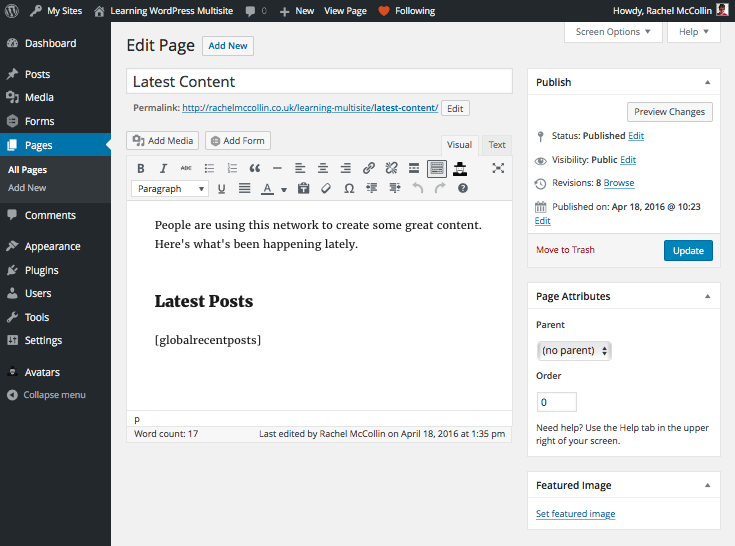Open the New content menu

297,11
